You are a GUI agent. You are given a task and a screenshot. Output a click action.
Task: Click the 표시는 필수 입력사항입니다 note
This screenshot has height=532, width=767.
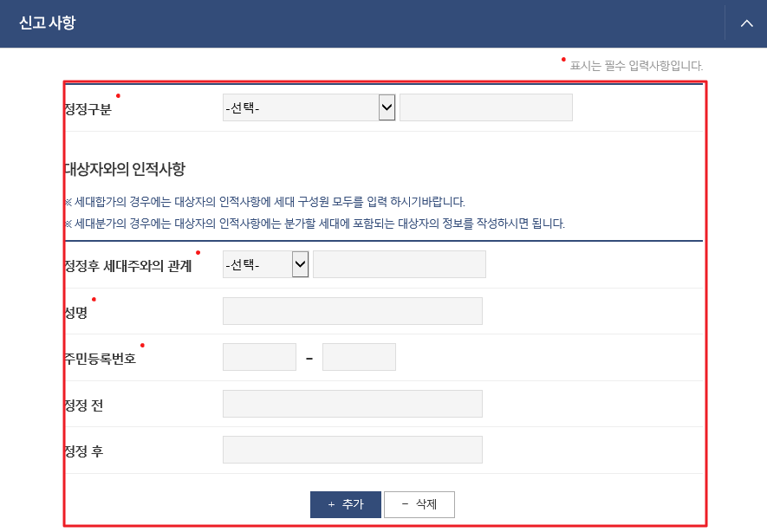tap(636, 66)
